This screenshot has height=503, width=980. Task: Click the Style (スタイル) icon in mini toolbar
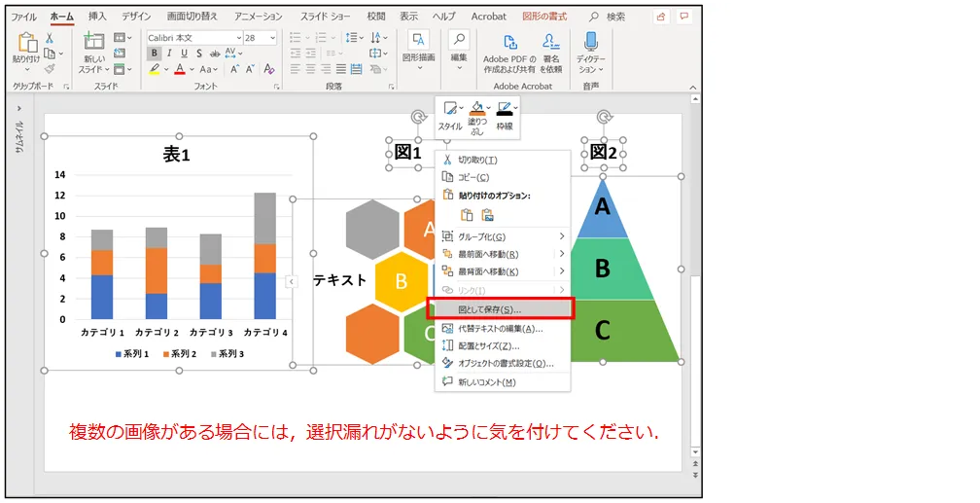click(448, 109)
